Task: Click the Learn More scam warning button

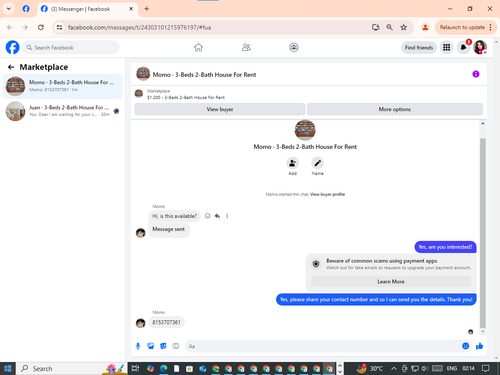Action: 391,282
